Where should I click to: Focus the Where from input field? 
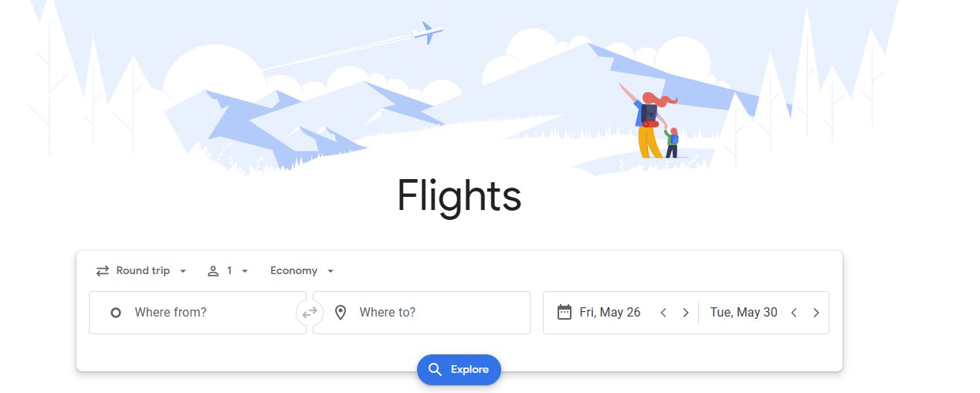198,313
